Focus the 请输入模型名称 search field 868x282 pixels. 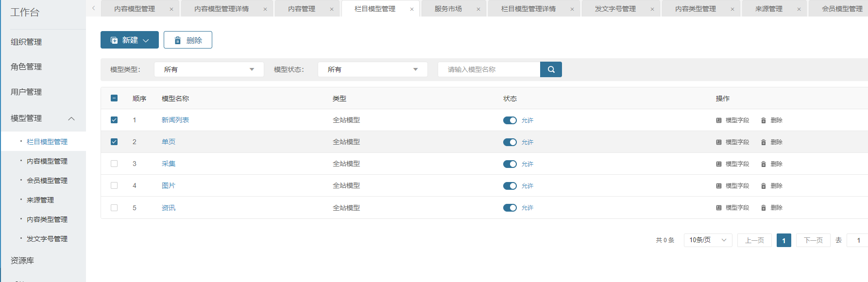pyautogui.click(x=488, y=69)
